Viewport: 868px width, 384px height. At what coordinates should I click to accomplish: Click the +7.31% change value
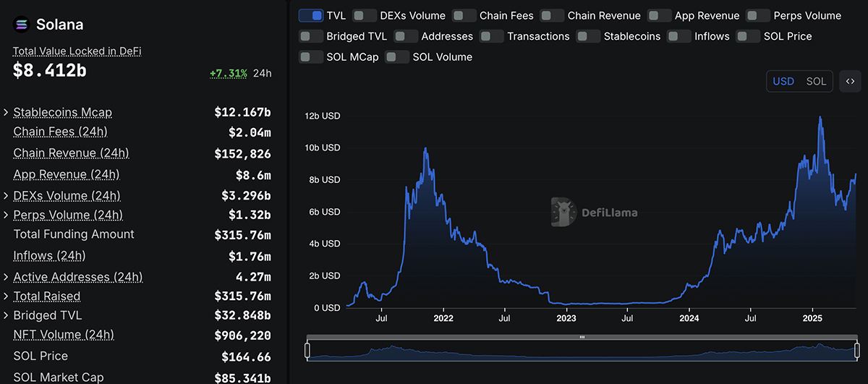(x=229, y=73)
